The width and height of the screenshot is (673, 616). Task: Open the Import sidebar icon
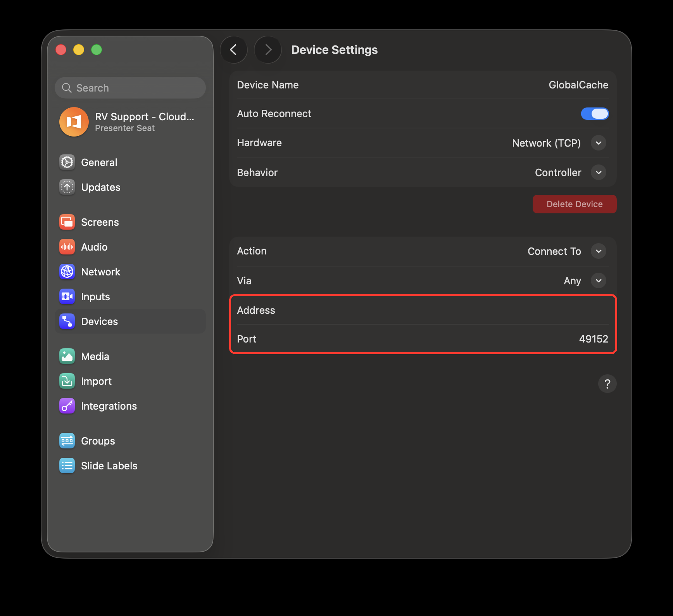tap(67, 381)
